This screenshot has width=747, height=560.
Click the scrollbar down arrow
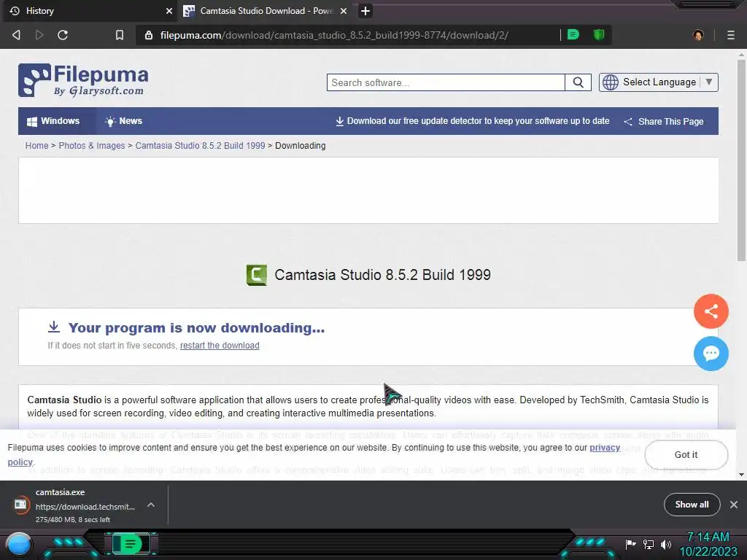[x=741, y=474]
